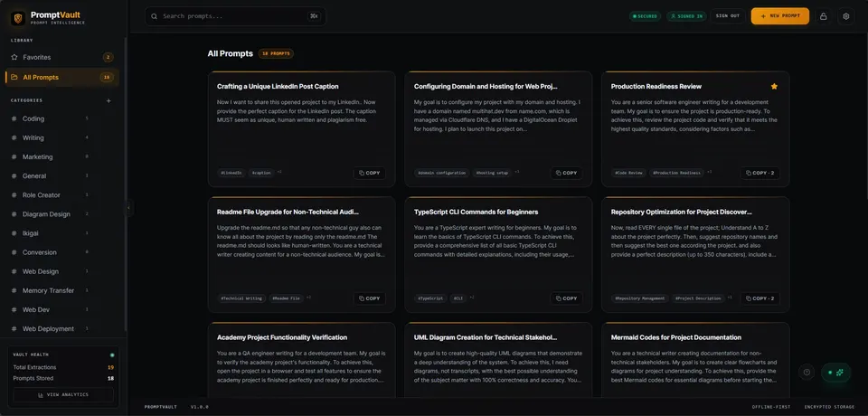868x416 pixels.
Task: Click the #CLI tag chip
Action: 458,298
